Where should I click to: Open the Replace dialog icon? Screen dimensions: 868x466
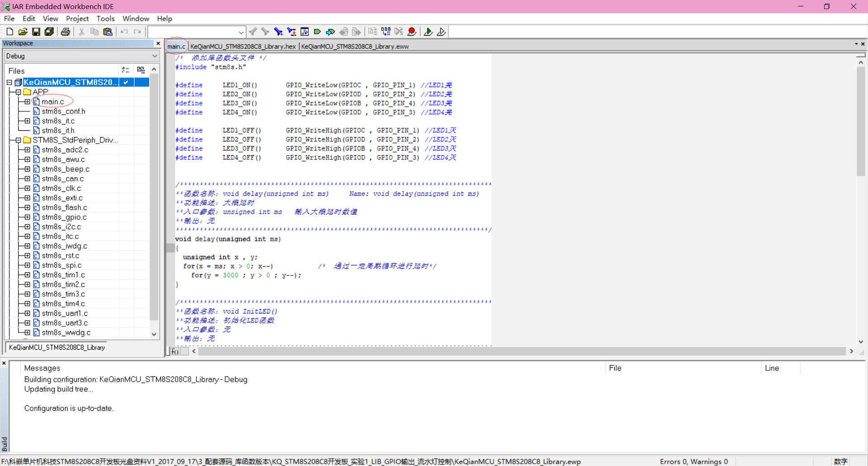pyautogui.click(x=292, y=32)
